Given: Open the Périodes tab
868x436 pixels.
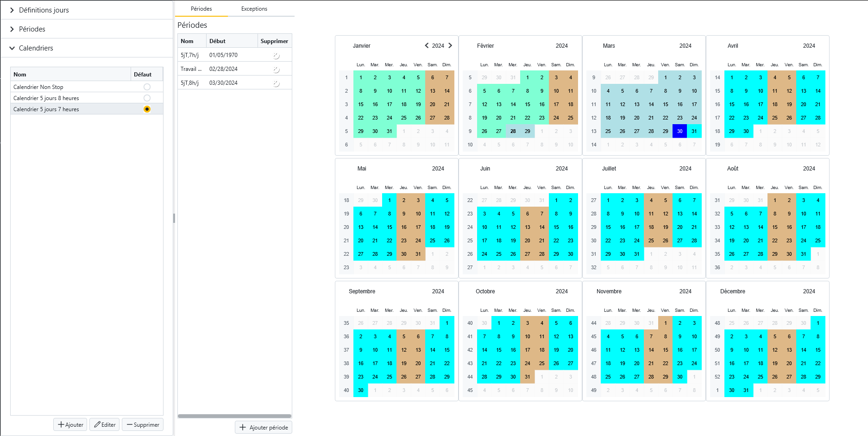Looking at the screenshot, I should (x=201, y=9).
